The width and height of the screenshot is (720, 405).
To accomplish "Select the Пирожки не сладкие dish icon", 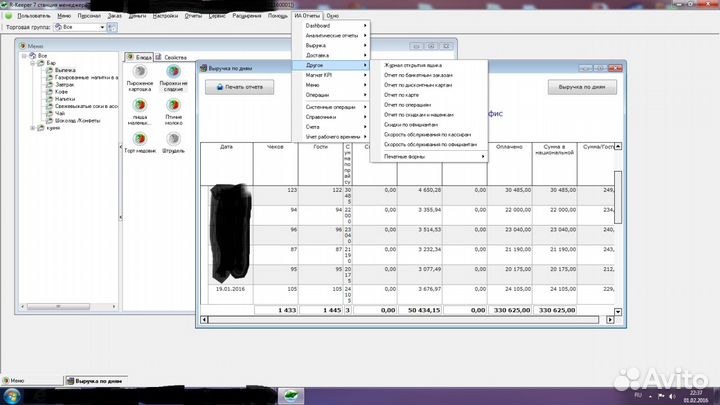I will pyautogui.click(x=173, y=73).
